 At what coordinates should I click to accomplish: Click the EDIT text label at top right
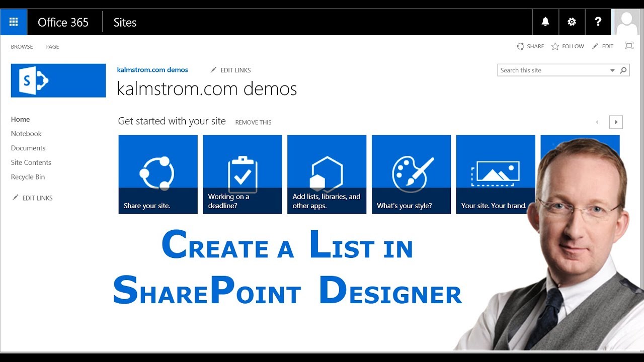tap(608, 46)
